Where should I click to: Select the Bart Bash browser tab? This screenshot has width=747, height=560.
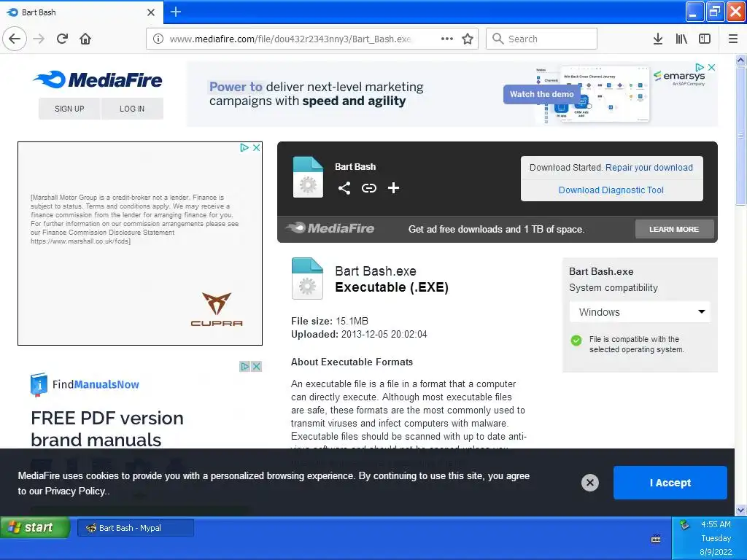coord(82,12)
